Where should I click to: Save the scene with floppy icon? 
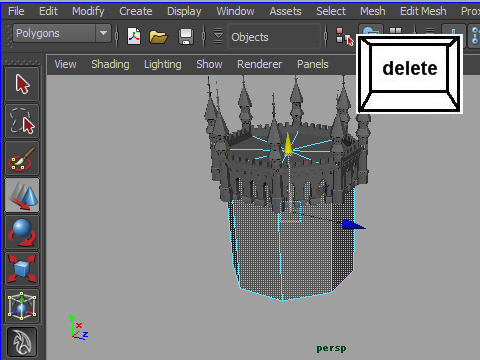click(186, 36)
